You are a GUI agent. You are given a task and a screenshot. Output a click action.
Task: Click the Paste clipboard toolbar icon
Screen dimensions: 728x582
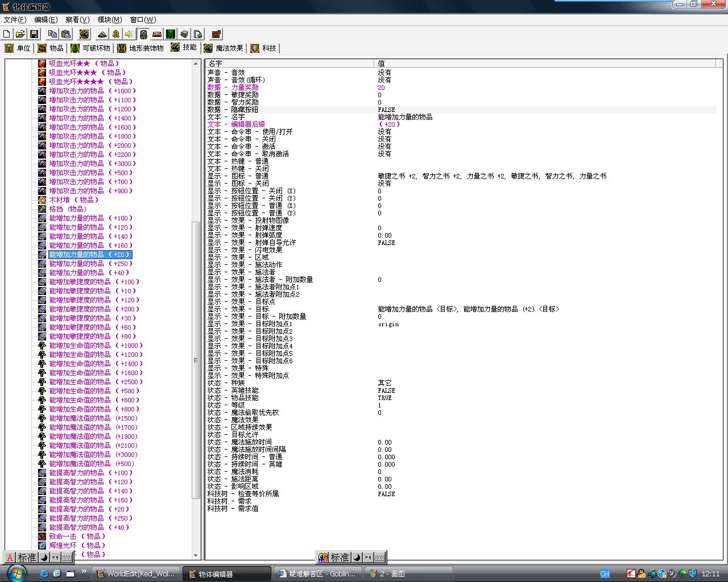coord(66,34)
